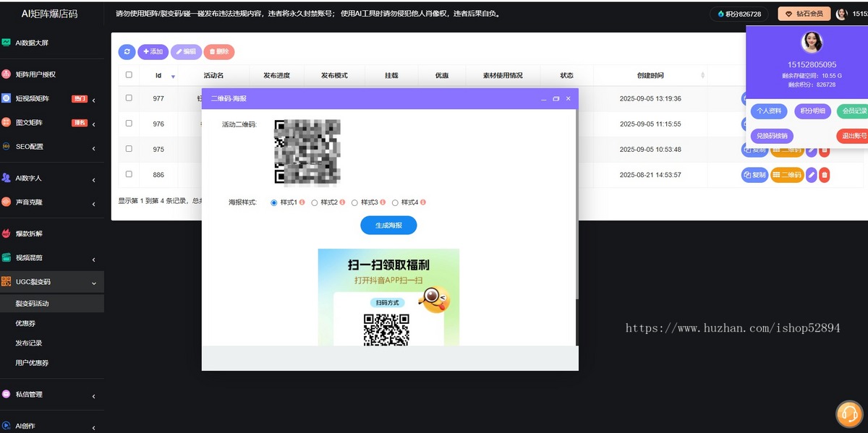Toggle the select-all checkbox in table header
Viewport: 868px width, 433px height.
129,74
